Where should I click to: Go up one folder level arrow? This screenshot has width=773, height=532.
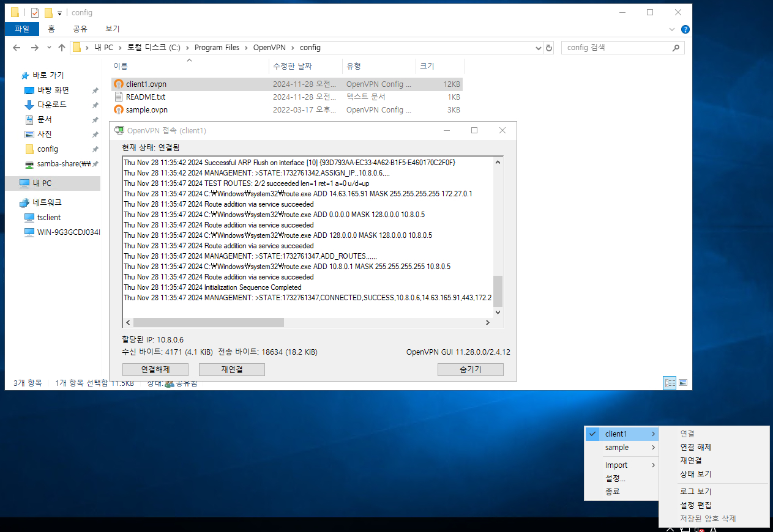click(61, 48)
